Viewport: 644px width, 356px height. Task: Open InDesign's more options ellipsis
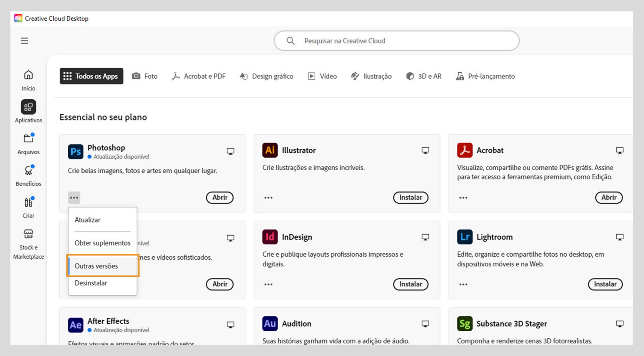[268, 285]
